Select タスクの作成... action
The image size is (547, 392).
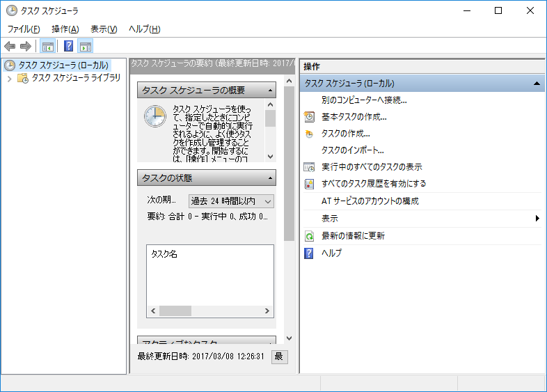pyautogui.click(x=346, y=134)
